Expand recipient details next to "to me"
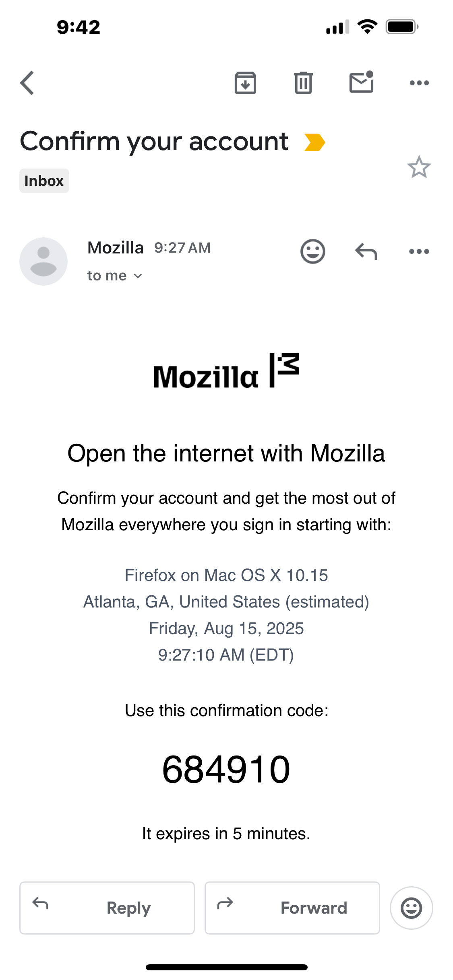 click(138, 276)
